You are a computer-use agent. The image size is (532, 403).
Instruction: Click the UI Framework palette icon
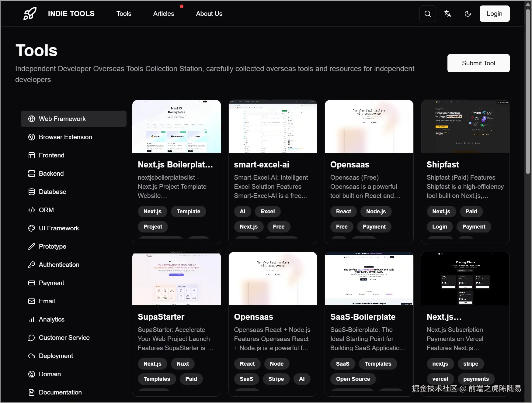(x=32, y=228)
